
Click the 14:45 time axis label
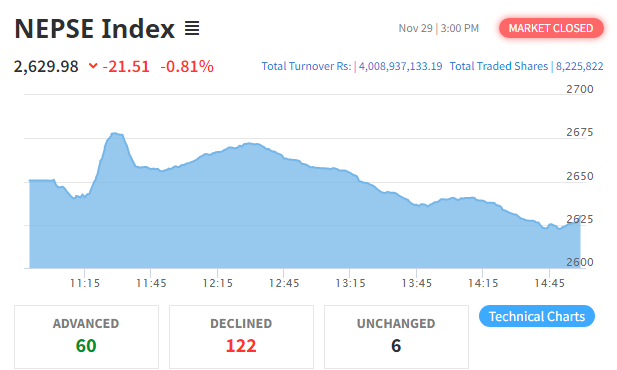pyautogui.click(x=549, y=283)
